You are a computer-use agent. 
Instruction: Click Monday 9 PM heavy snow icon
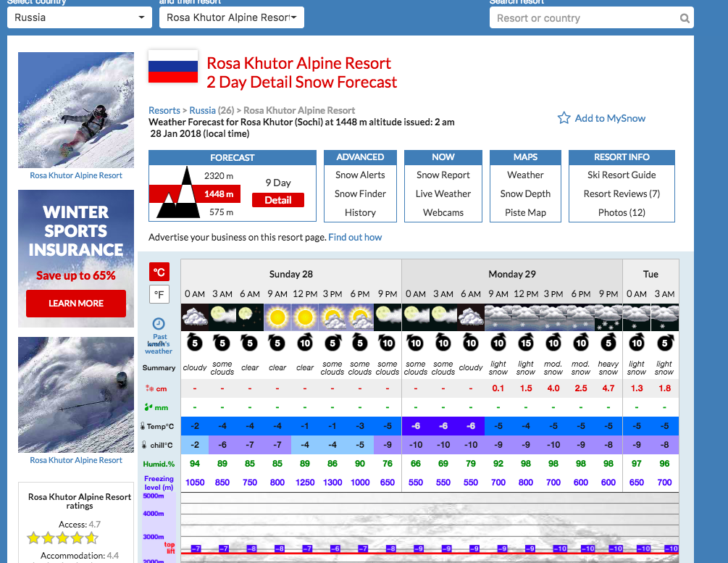point(608,317)
